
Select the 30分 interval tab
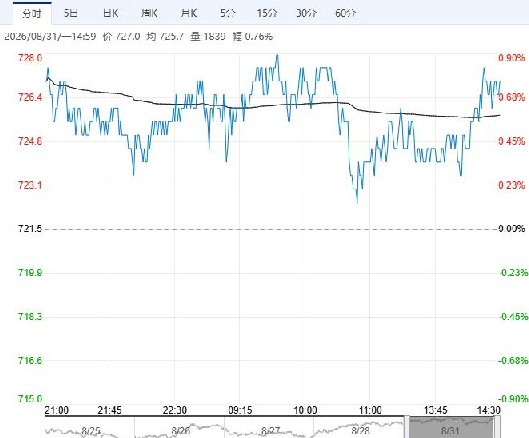[x=306, y=13]
